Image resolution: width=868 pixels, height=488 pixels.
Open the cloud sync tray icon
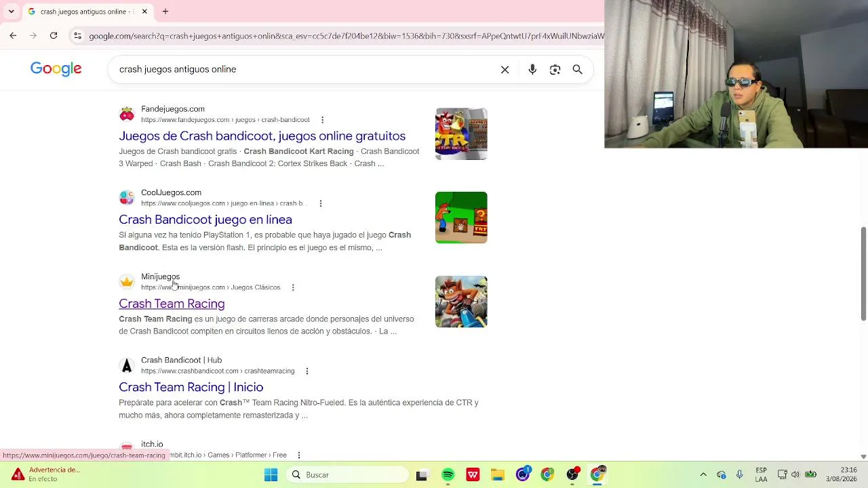(722, 474)
